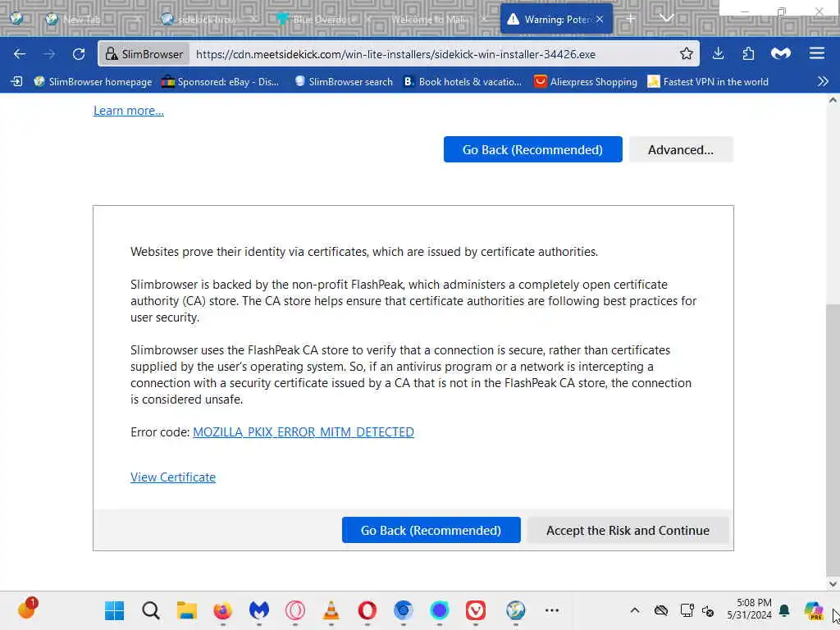Show more taskbar apps with the ellipsis
Viewport: 840px width, 630px height.
(x=552, y=610)
